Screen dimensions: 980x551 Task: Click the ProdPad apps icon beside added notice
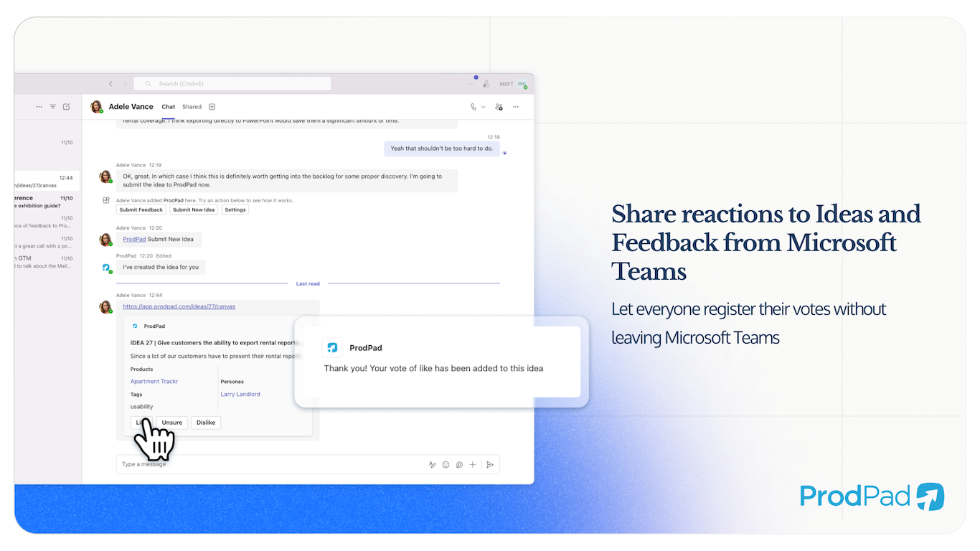pyautogui.click(x=105, y=201)
